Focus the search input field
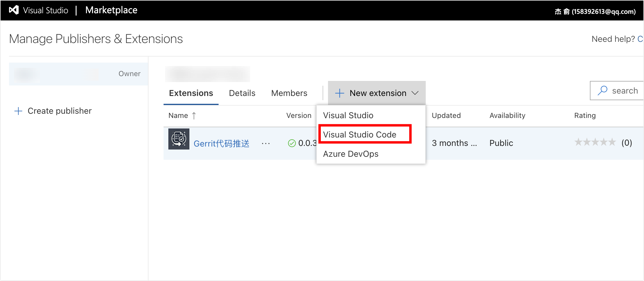Viewport: 644px width, 281px height. pos(617,91)
